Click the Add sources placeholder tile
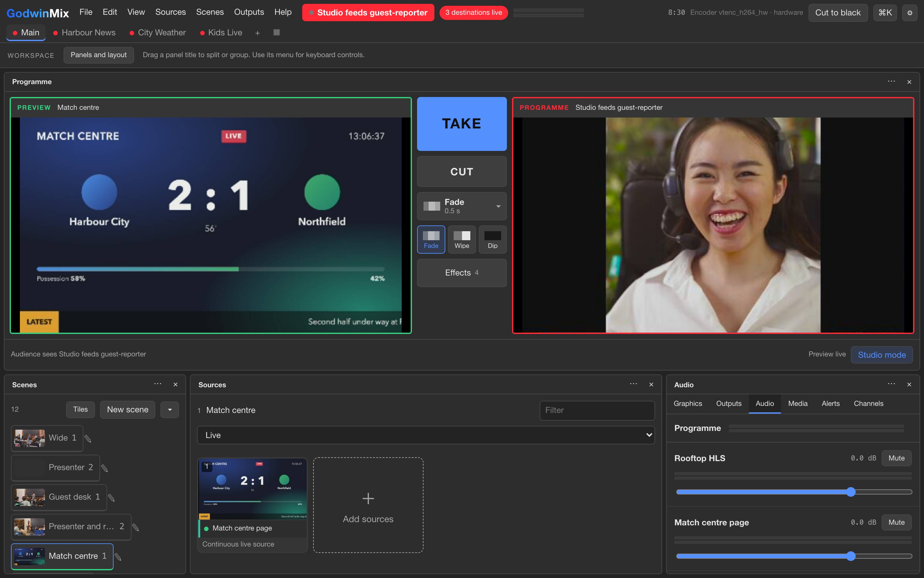 (x=368, y=505)
